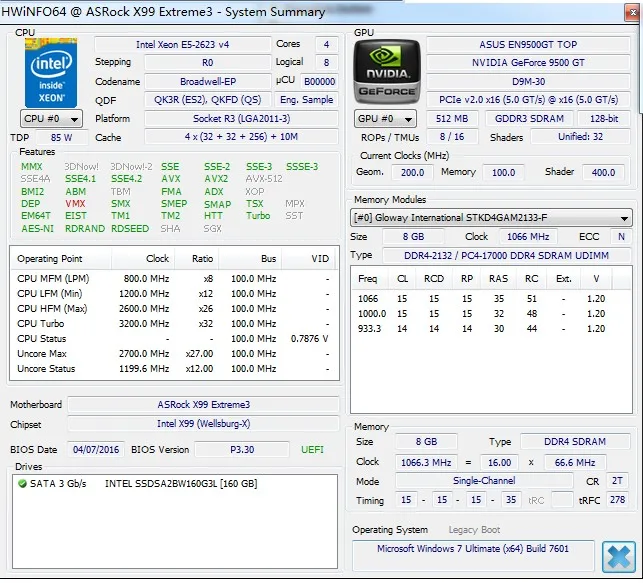Screen dimensions: 643x583
Task: Select the CPU MFM (LPM) row
Action: point(174,279)
